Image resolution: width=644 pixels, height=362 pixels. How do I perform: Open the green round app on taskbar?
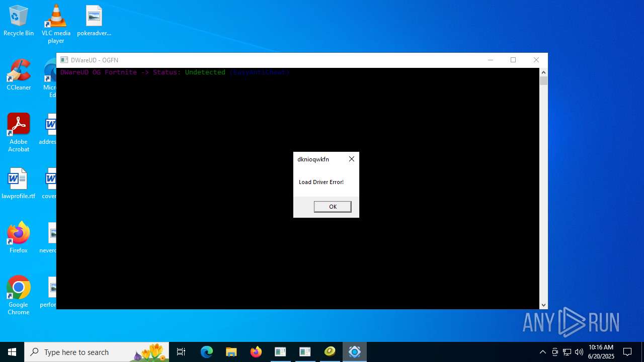[x=330, y=352]
